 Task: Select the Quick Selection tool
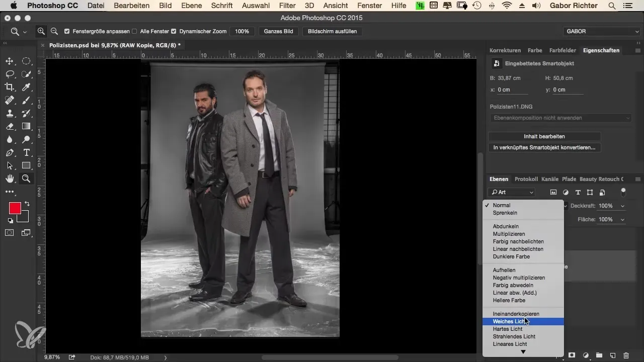click(26, 74)
